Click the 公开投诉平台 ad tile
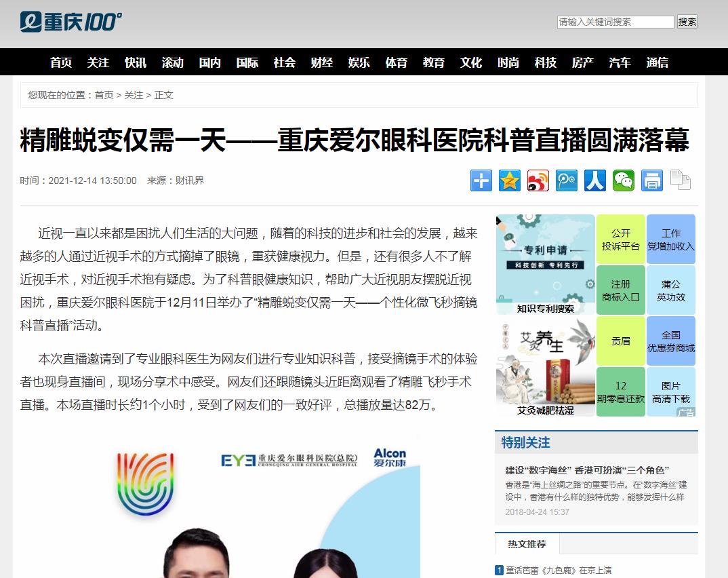Image resolution: width=728 pixels, height=578 pixels. tap(621, 239)
